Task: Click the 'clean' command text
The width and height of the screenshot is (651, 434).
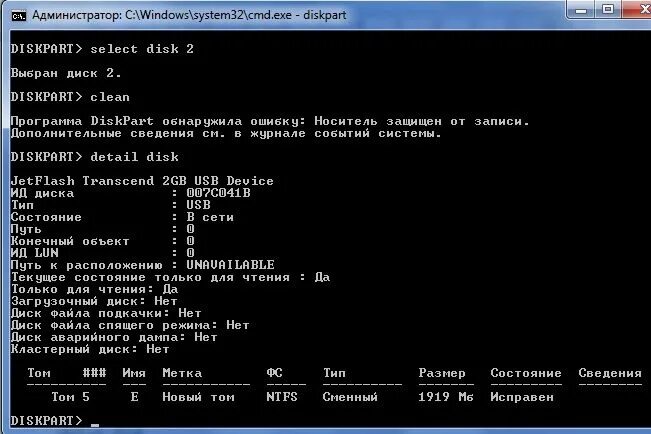Action: tap(110, 97)
